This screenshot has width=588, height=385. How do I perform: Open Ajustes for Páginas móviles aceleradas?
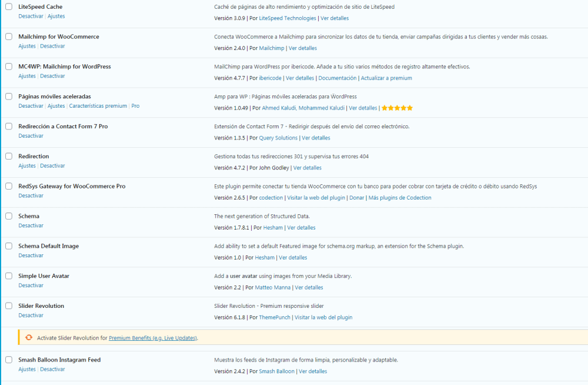pyautogui.click(x=56, y=106)
